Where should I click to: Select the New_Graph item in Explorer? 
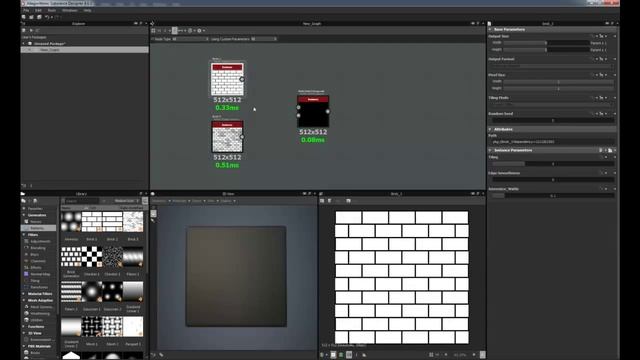coord(49,50)
